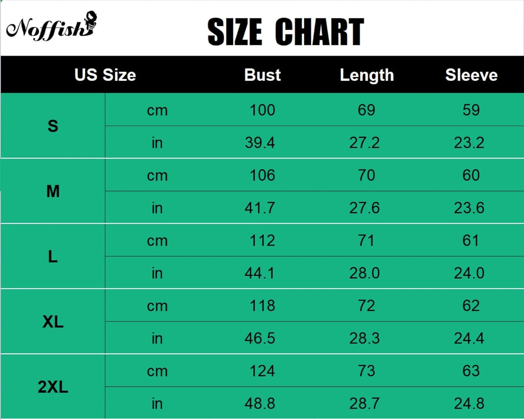
Task: Select the 59 cm sleeve value
Action: click(x=471, y=110)
